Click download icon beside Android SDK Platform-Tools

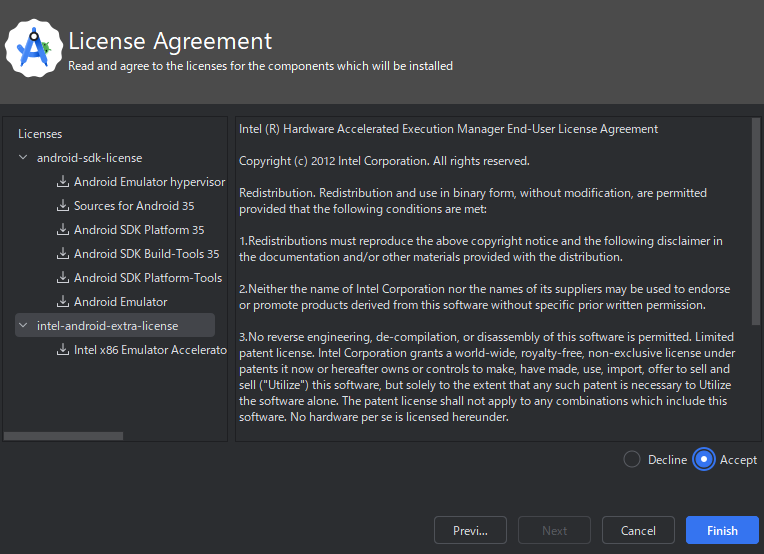63,278
